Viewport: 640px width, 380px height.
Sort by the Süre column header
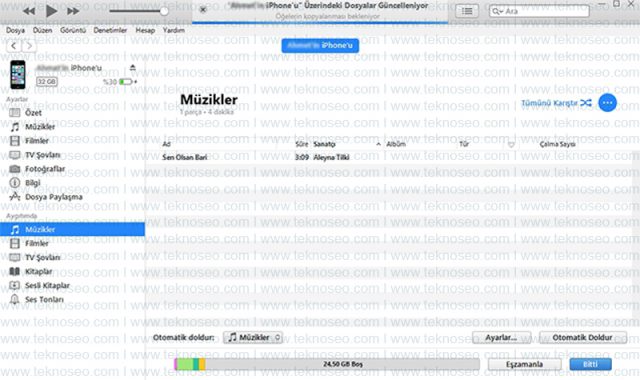click(x=302, y=144)
